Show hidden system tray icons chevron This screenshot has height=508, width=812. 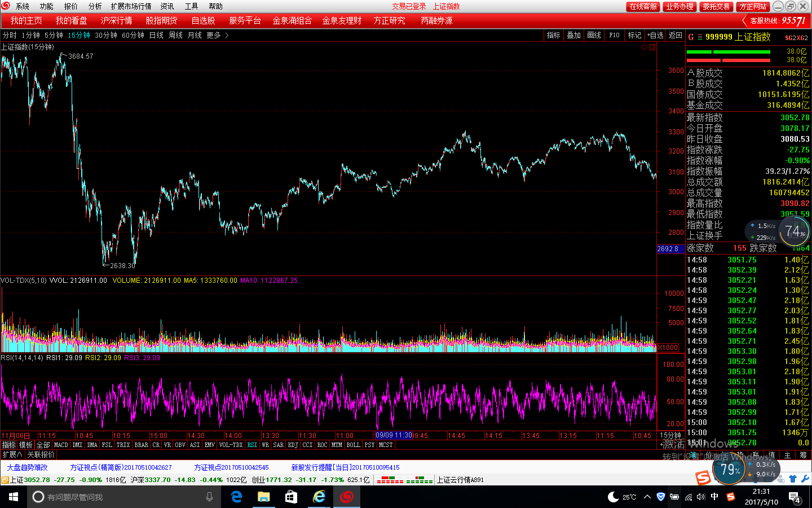(x=647, y=497)
